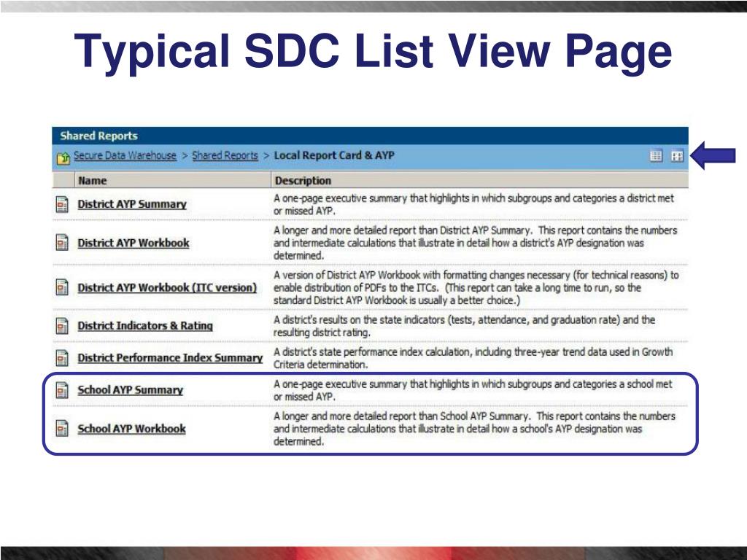Open the District AYP Workbook report
This screenshot has width=747, height=560.
click(133, 243)
